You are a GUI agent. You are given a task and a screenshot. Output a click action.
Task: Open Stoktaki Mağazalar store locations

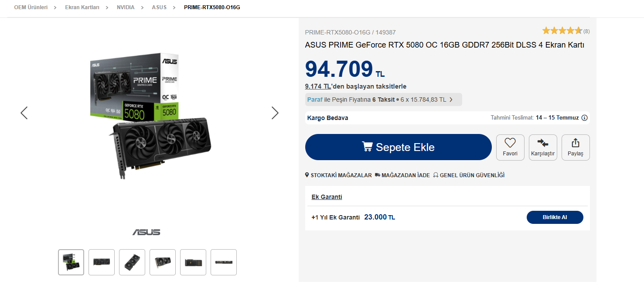point(338,175)
